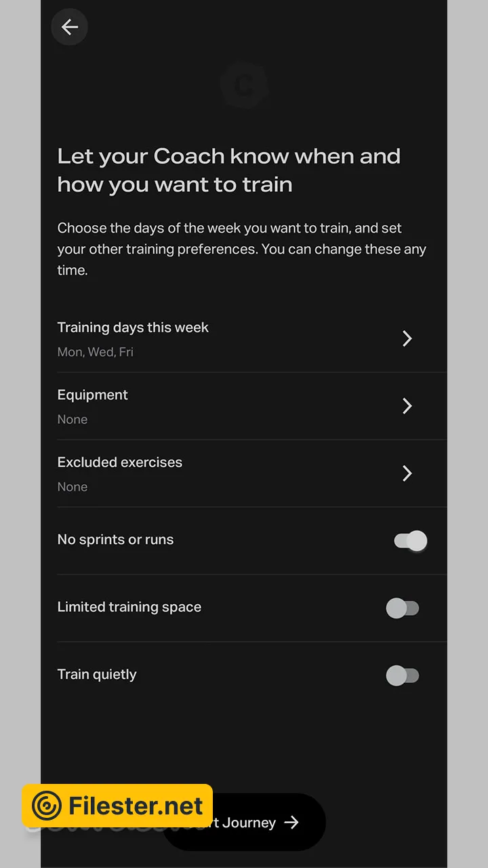Screen dimensions: 488x868
Task: Disable the No sprints or runs toggle
Action: (x=410, y=541)
